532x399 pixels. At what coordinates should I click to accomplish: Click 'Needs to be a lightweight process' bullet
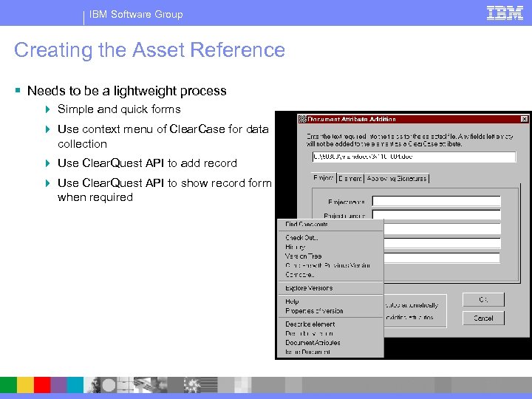point(126,91)
